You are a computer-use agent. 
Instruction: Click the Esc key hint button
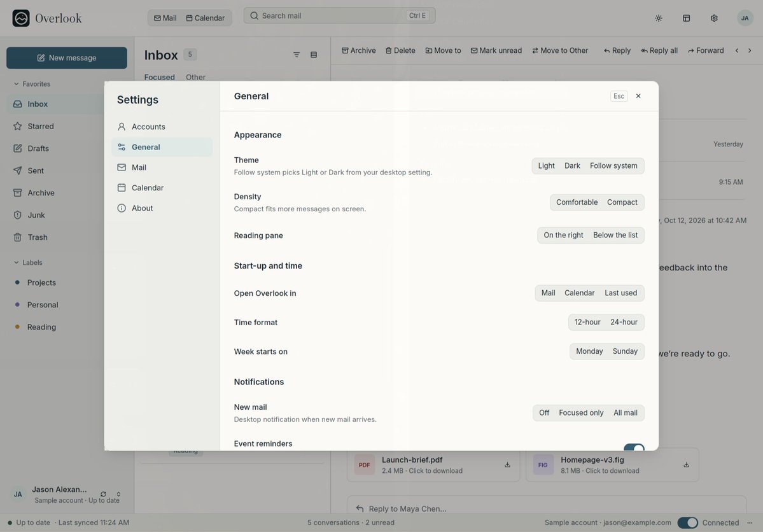coord(619,96)
